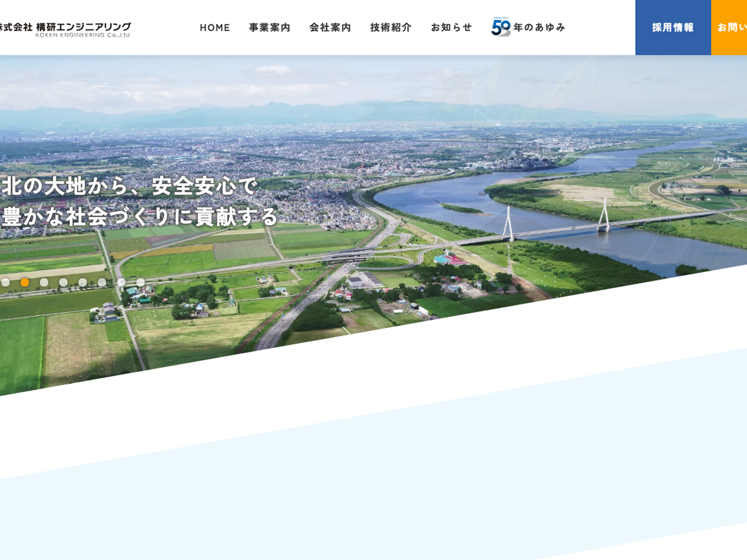
Task: Open the 事業案内 menu item
Action: click(270, 27)
